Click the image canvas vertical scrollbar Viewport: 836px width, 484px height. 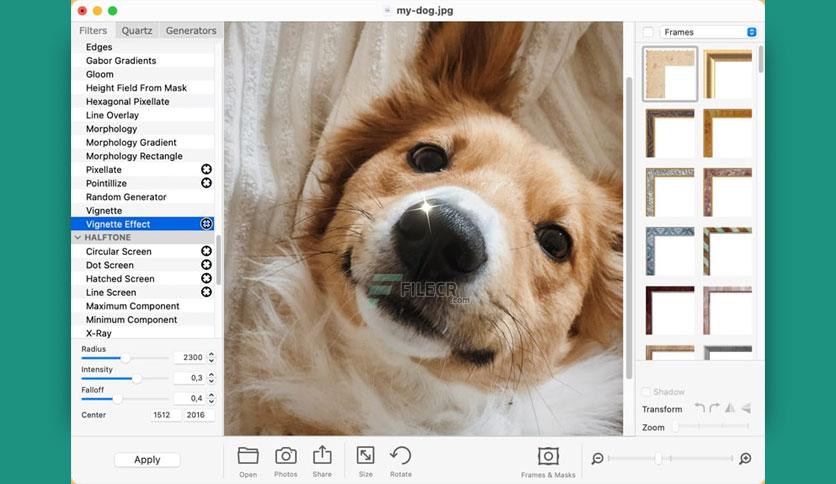point(629,228)
